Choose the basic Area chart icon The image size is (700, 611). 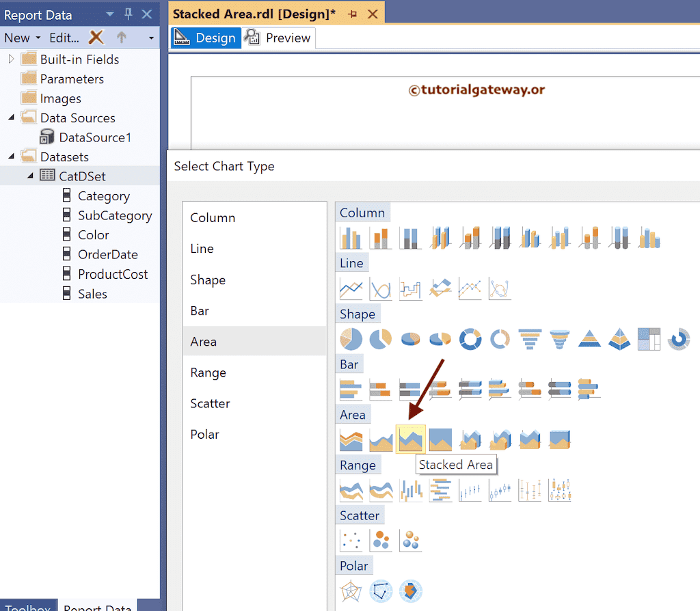pos(351,439)
